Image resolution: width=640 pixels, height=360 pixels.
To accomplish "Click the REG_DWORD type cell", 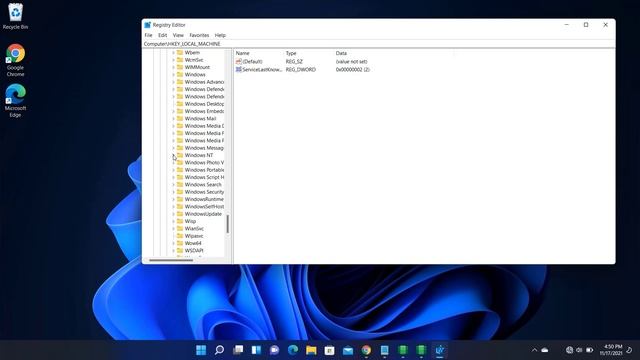I will pos(301,70).
